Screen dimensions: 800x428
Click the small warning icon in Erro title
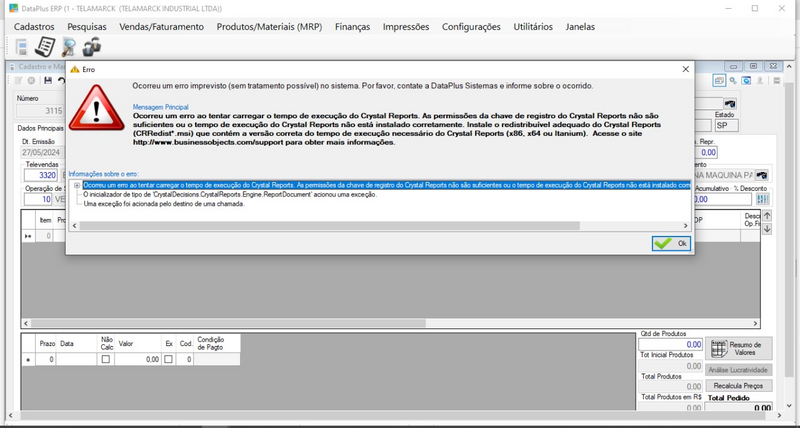pos(75,69)
